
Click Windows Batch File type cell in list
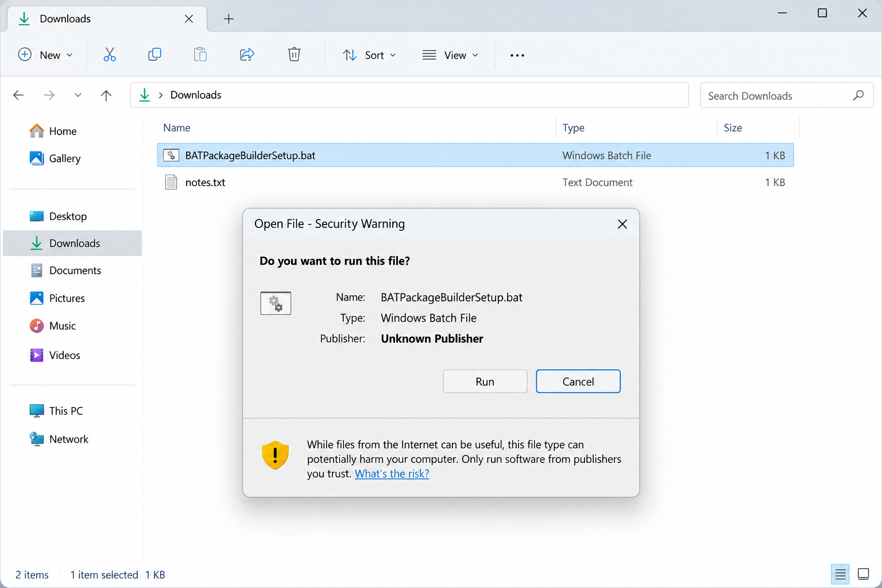(x=606, y=156)
